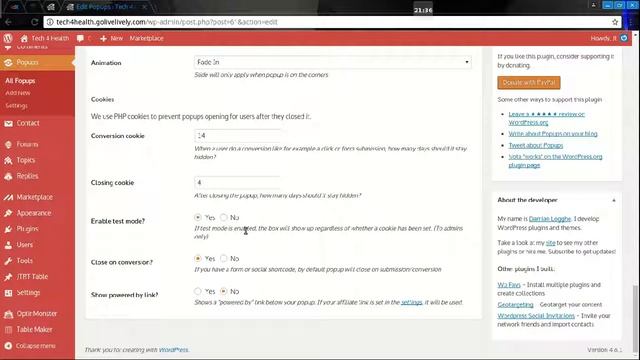Select No for Show powered by link
Image resolution: width=640 pixels, height=360 pixels.
point(223,291)
